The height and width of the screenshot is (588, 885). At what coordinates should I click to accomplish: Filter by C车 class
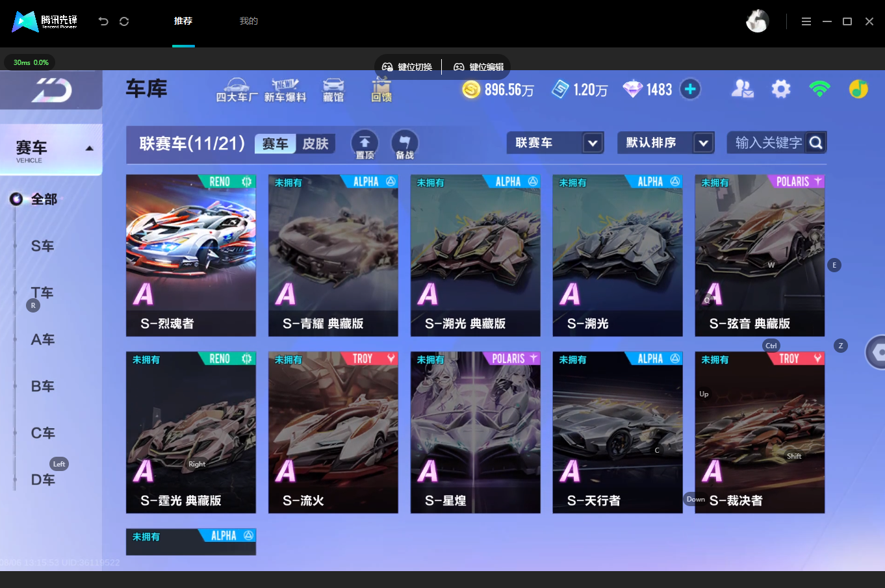click(x=43, y=433)
